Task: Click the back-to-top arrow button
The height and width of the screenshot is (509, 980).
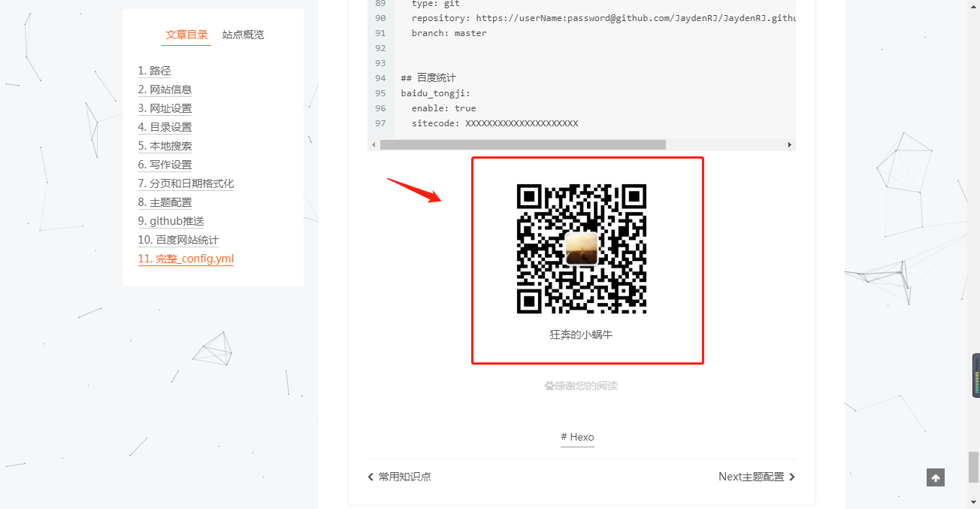Action: 935,477
